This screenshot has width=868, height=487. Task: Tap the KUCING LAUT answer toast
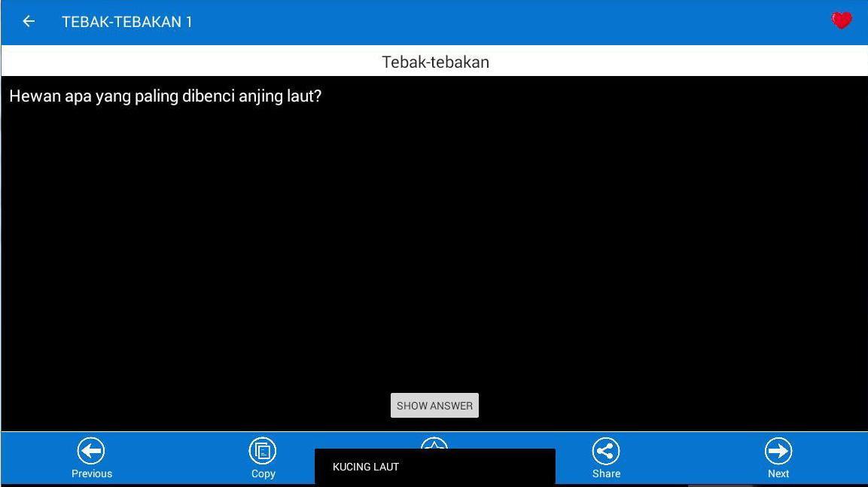[434, 467]
